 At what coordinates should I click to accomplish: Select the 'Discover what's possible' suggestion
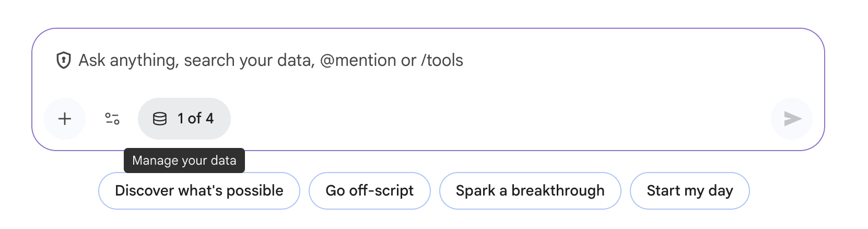coord(199,191)
